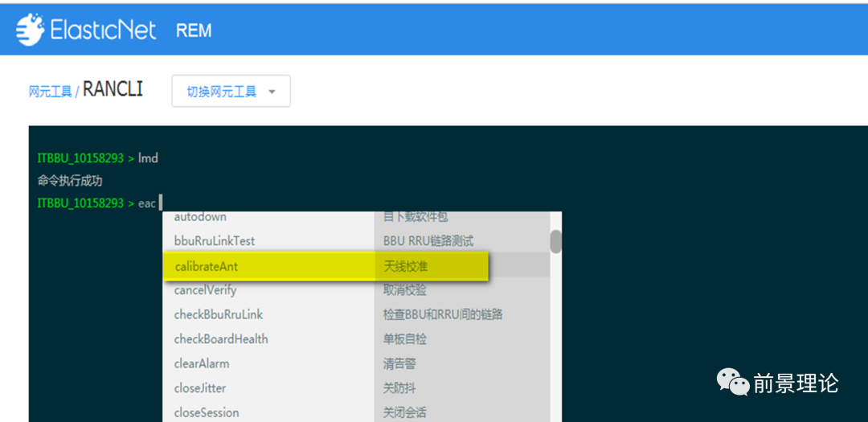
Task: Click the 天线校准 description text
Action: pyautogui.click(x=406, y=266)
